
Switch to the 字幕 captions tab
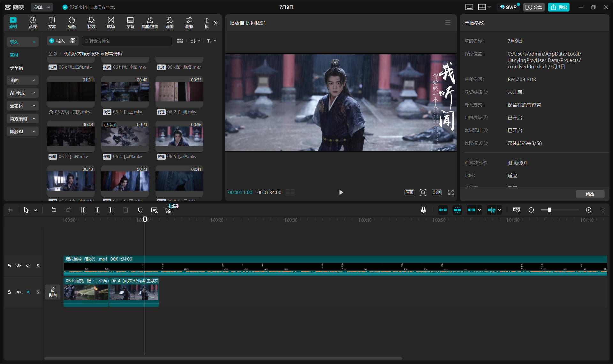click(x=130, y=23)
